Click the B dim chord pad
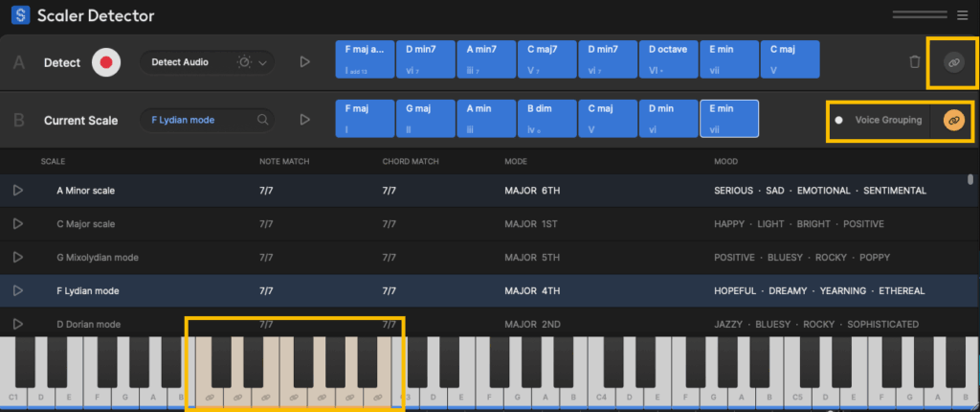Image resolution: width=980 pixels, height=412 pixels. 546,119
